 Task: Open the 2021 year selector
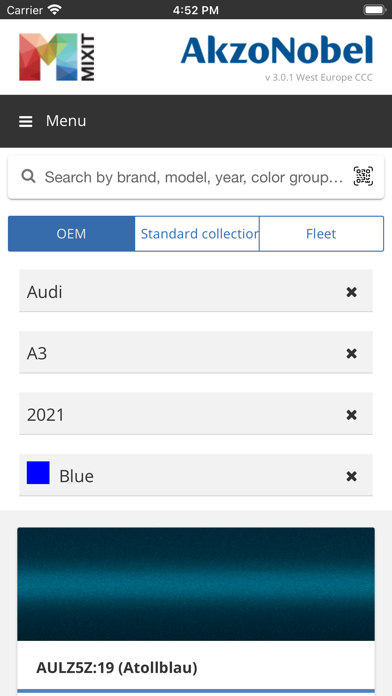coord(196,414)
